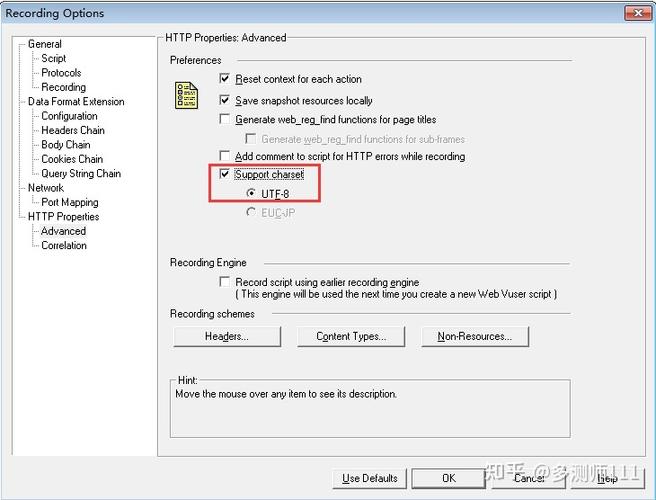Select Port Mapping under Network

[x=70, y=202]
